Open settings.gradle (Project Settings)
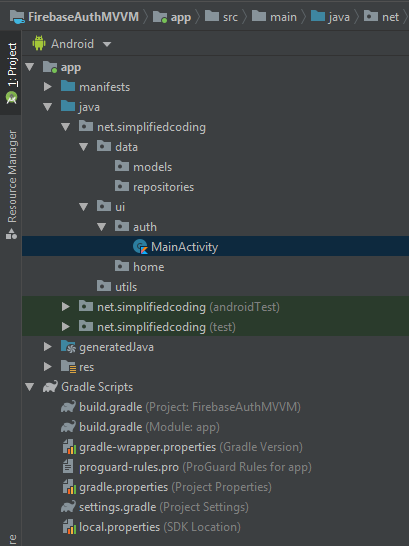 point(164,507)
